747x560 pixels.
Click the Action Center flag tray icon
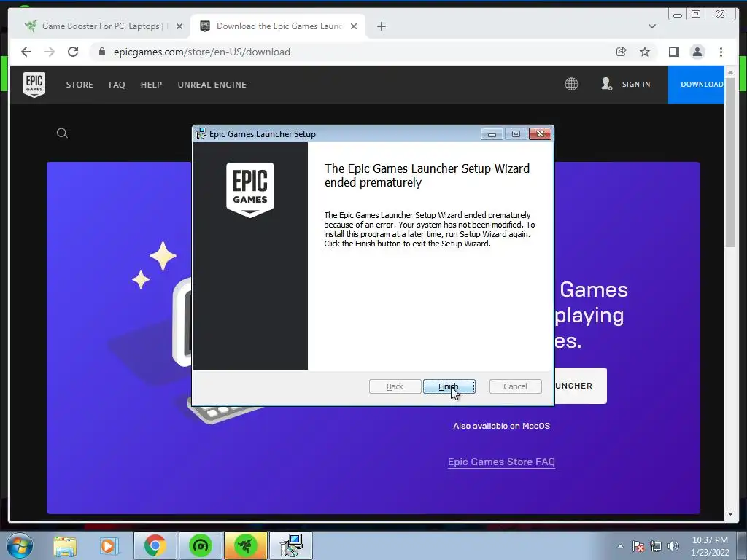tap(638, 546)
